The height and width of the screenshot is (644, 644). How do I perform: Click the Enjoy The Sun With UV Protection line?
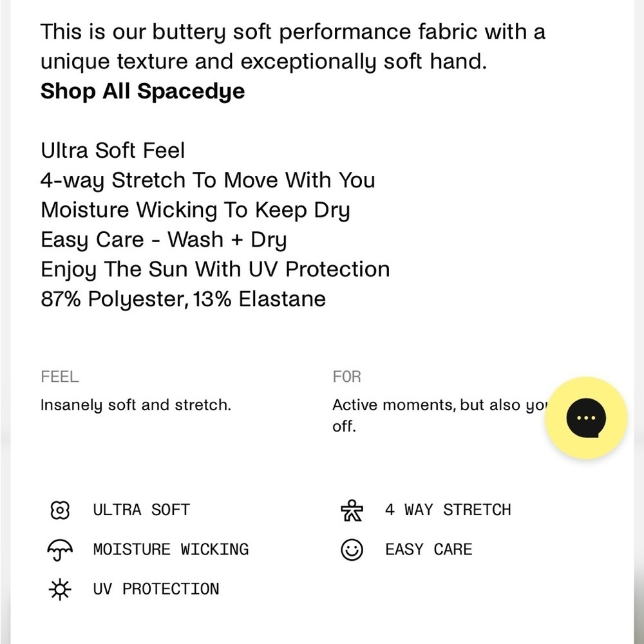coord(215,270)
